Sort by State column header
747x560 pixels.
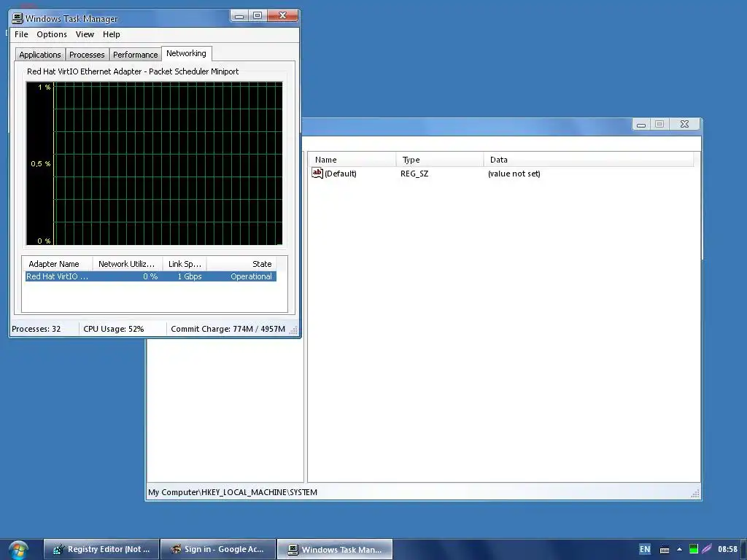coord(241,264)
